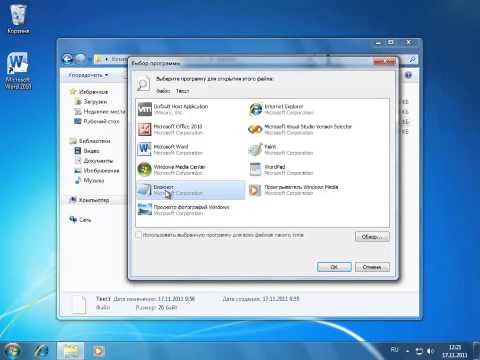
Task: Select Internet Explorer program icon
Action: (256, 109)
